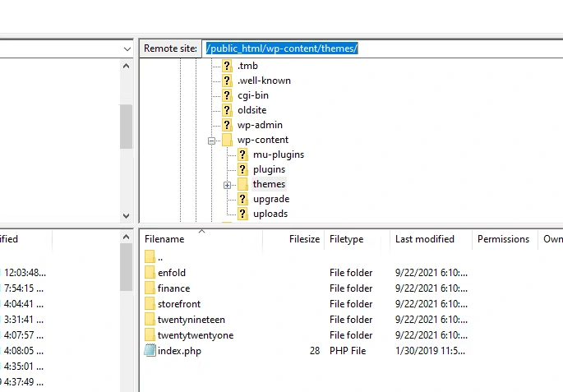The image size is (563, 392).
Task: Click the parent directory '..' entry
Action: [x=159, y=256]
